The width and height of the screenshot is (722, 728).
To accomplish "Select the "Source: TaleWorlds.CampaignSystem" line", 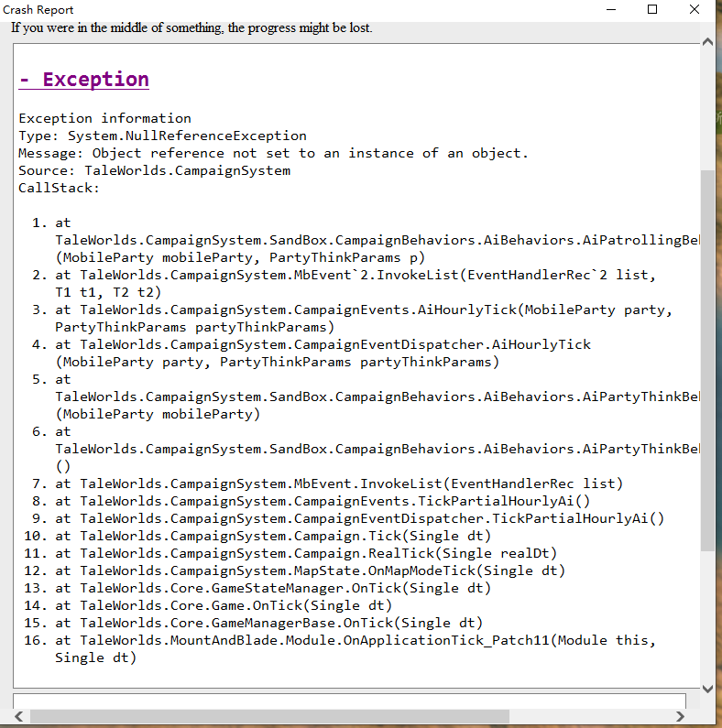I will (x=154, y=171).
